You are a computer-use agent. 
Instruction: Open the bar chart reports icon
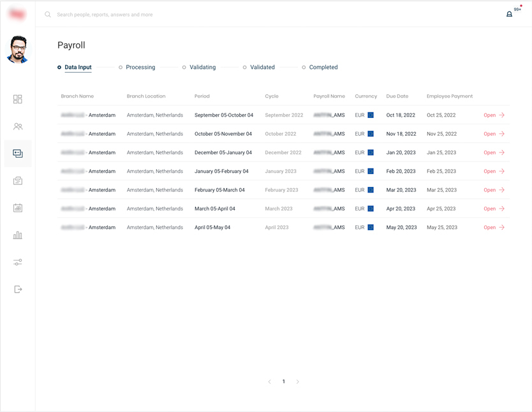(x=18, y=235)
